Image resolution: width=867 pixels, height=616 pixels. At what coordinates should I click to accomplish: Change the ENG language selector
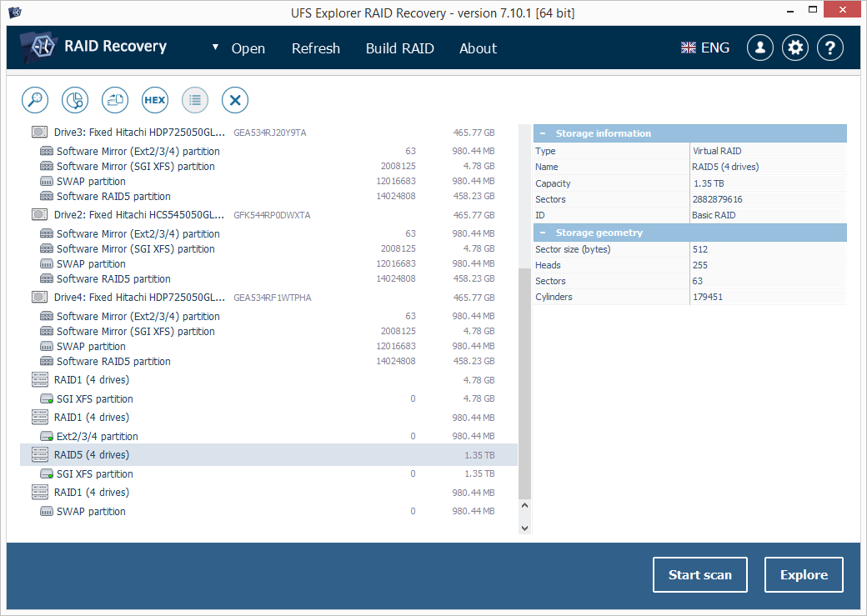pyautogui.click(x=705, y=48)
